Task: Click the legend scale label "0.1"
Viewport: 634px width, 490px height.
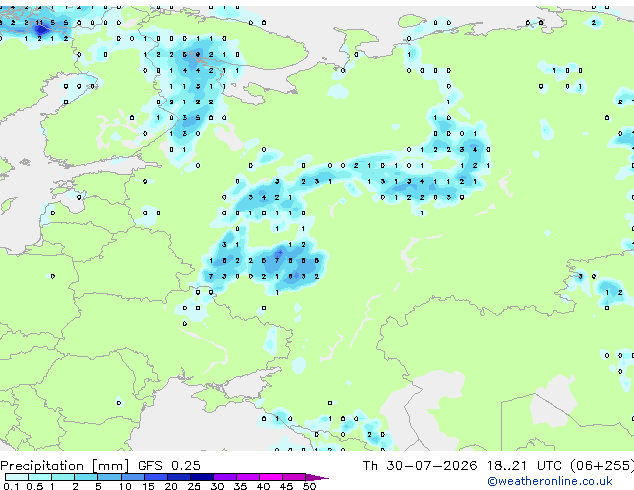Action: tap(12, 486)
